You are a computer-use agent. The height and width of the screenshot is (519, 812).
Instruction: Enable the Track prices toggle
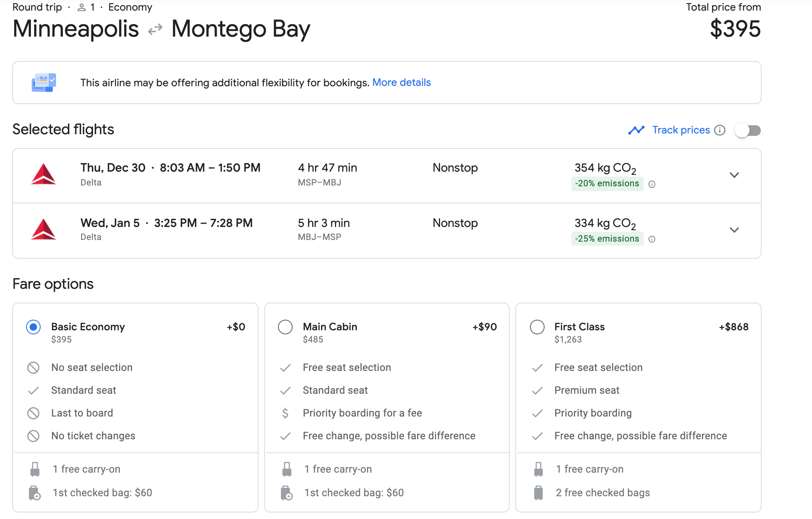click(748, 130)
